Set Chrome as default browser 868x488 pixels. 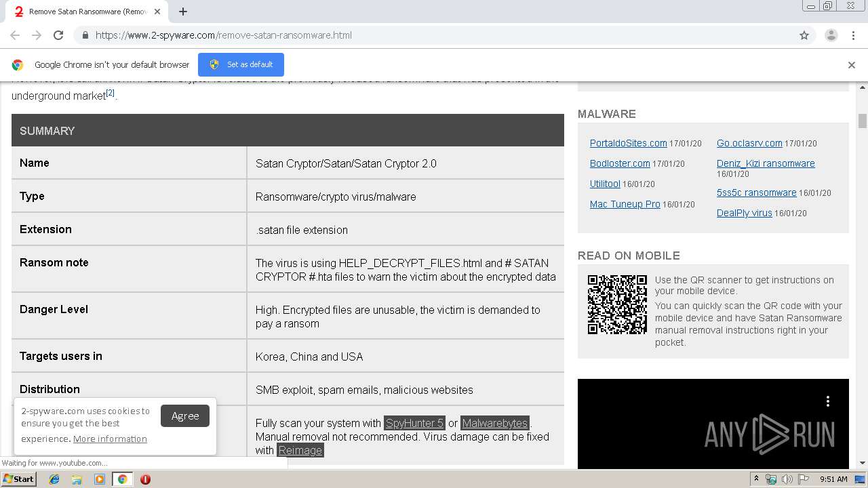(x=241, y=64)
